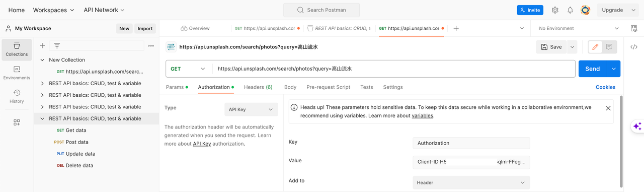Image resolution: width=644 pixels, height=192 pixels.
Task: Click the collections search filter field
Action: click(97, 46)
